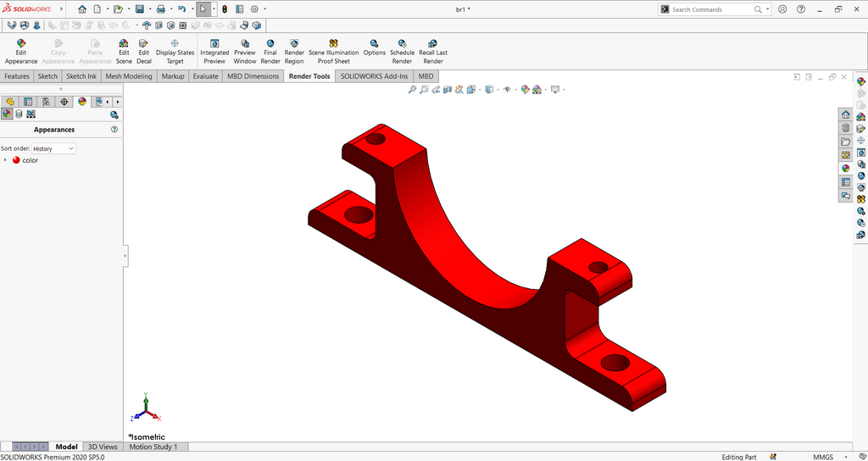Click the Print icon in the top toolbar

160,9
